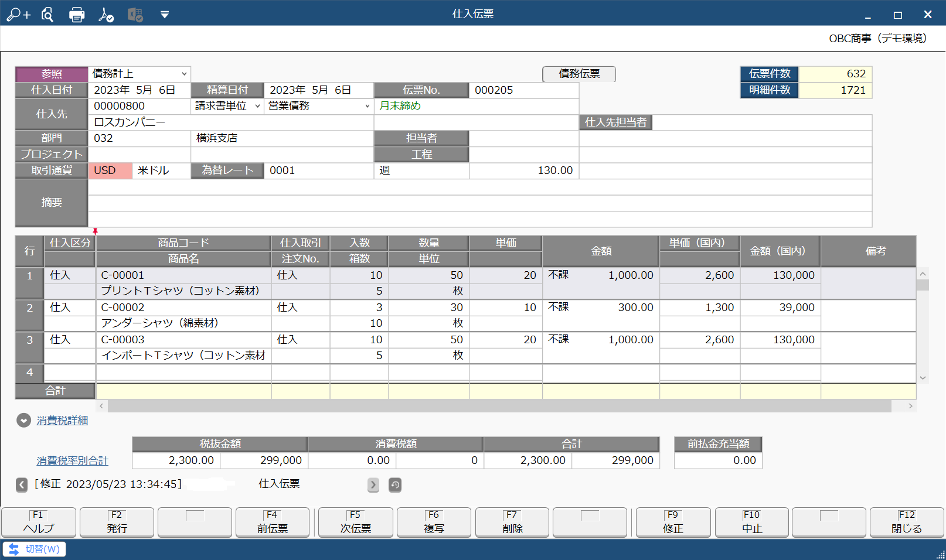Screen dimensions: 946x560
Task: Click the search-plus key icon in title bar
Action: [18, 15]
